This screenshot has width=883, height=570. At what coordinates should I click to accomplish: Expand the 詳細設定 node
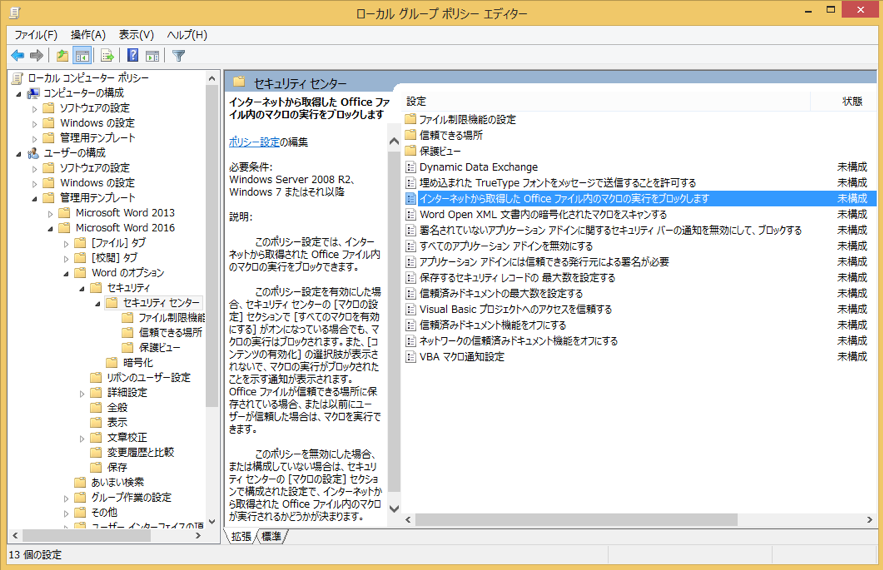point(82,393)
